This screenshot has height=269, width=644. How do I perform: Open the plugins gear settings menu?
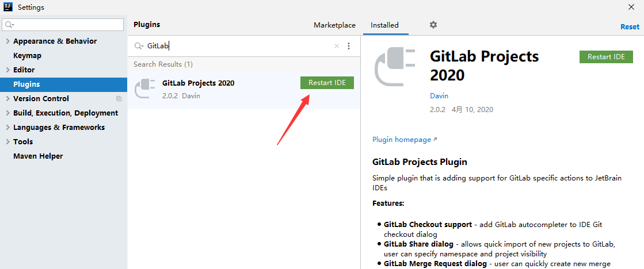[x=433, y=25]
